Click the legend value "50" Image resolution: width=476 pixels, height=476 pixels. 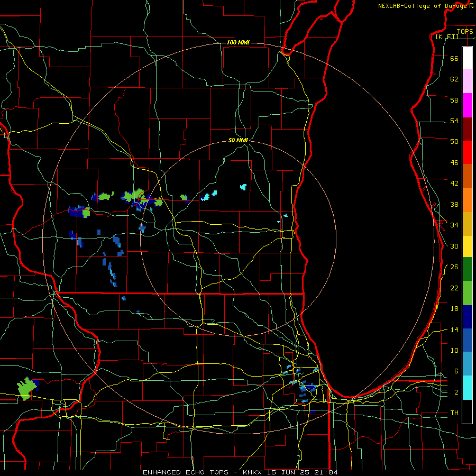454,142
